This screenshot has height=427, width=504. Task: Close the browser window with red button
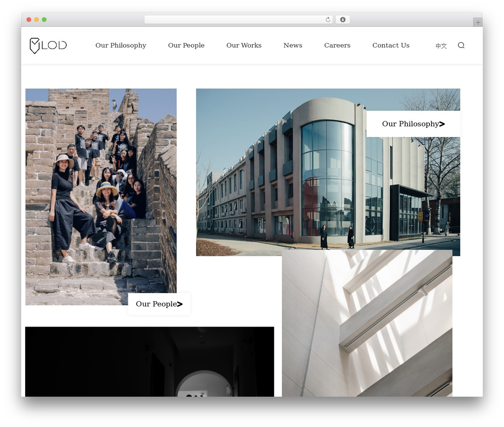tap(29, 20)
